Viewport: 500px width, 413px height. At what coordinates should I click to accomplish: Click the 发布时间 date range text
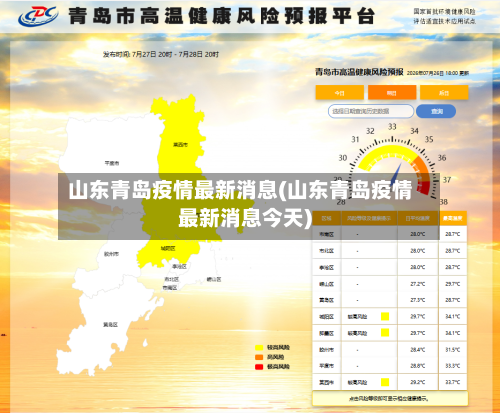(161, 54)
